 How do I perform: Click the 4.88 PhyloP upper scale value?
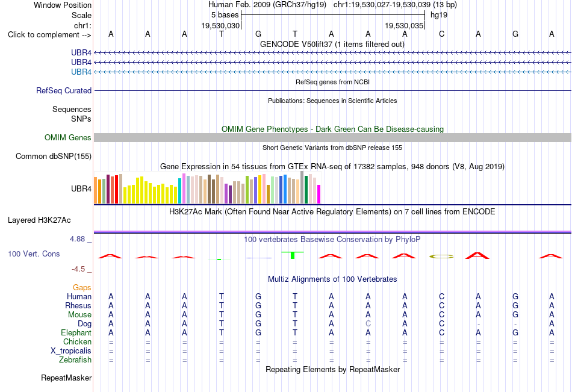pos(77,238)
